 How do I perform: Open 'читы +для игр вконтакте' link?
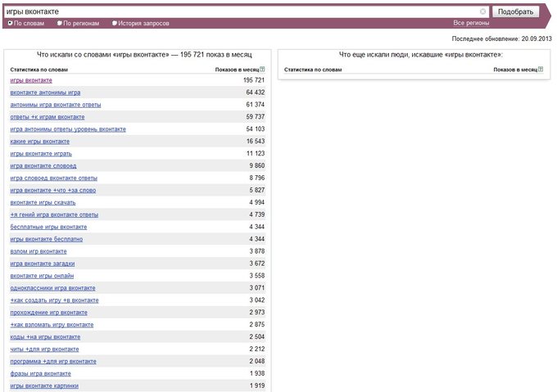pos(44,349)
